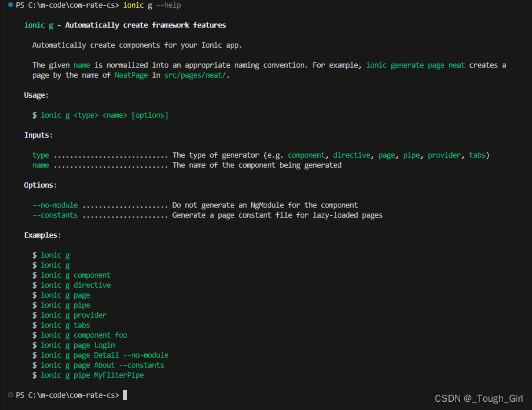This screenshot has height=410, width=532.
Task: Click the hollow command decoration circle beside the last prompt
Action: pyautogui.click(x=10, y=395)
